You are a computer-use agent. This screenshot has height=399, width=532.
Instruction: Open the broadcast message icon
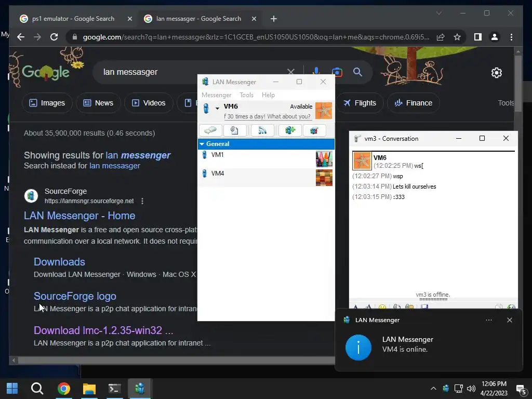[262, 130]
